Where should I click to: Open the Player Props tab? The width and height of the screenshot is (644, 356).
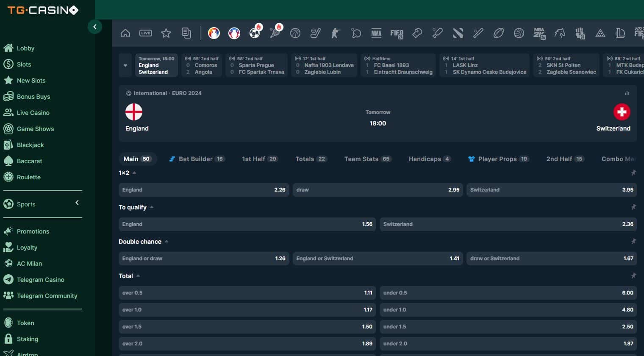[499, 159]
